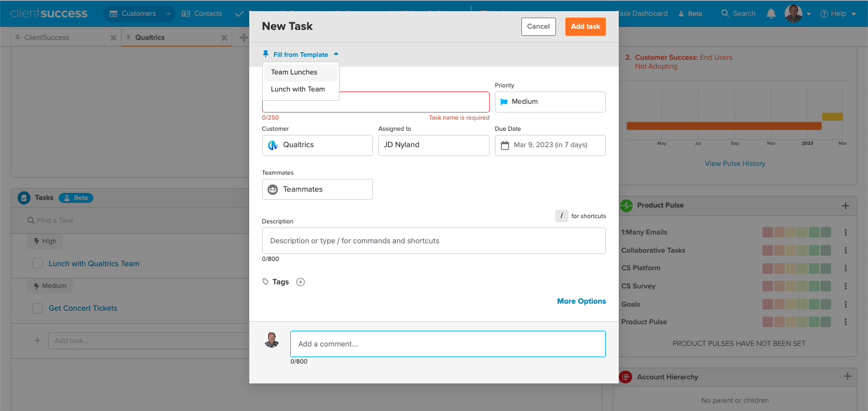
Task: Click the tag icon beside Tags
Action: coord(266,282)
